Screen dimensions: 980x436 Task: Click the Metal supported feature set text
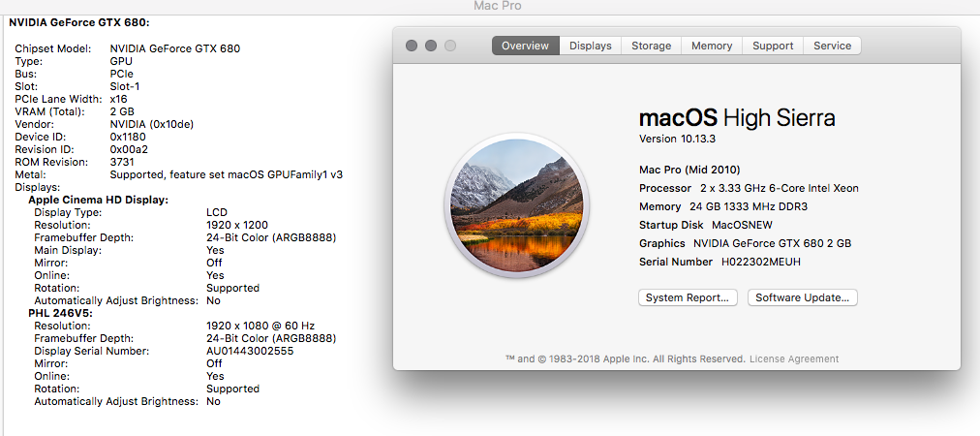pos(227,174)
